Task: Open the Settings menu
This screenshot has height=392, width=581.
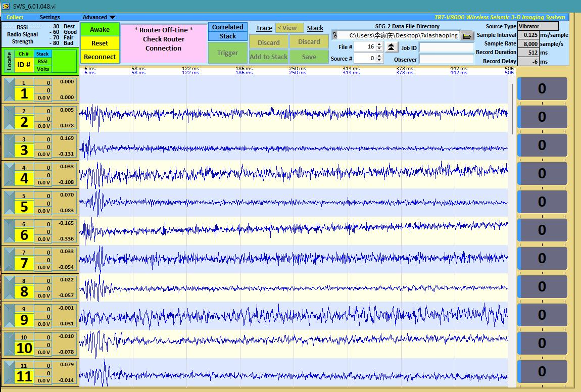Action: click(x=50, y=17)
